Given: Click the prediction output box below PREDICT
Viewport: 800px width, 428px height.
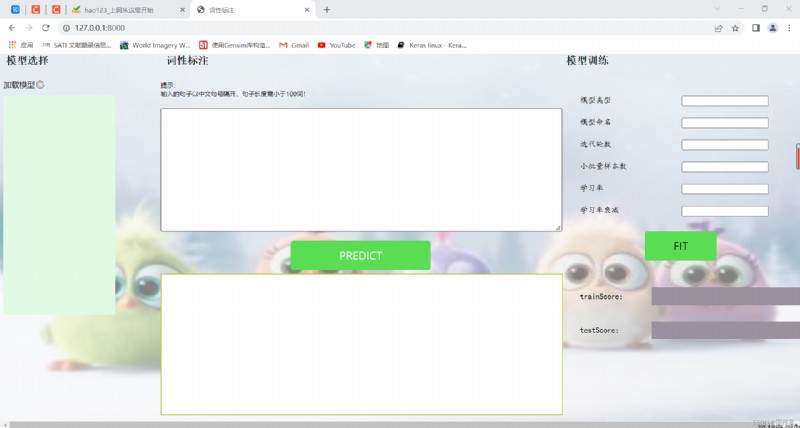Looking at the screenshot, I should point(362,344).
